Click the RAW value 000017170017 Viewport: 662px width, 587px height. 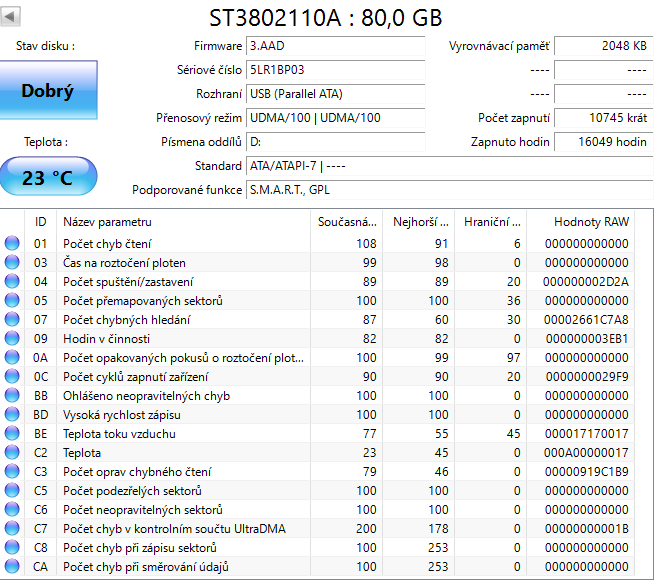pyautogui.click(x=586, y=434)
